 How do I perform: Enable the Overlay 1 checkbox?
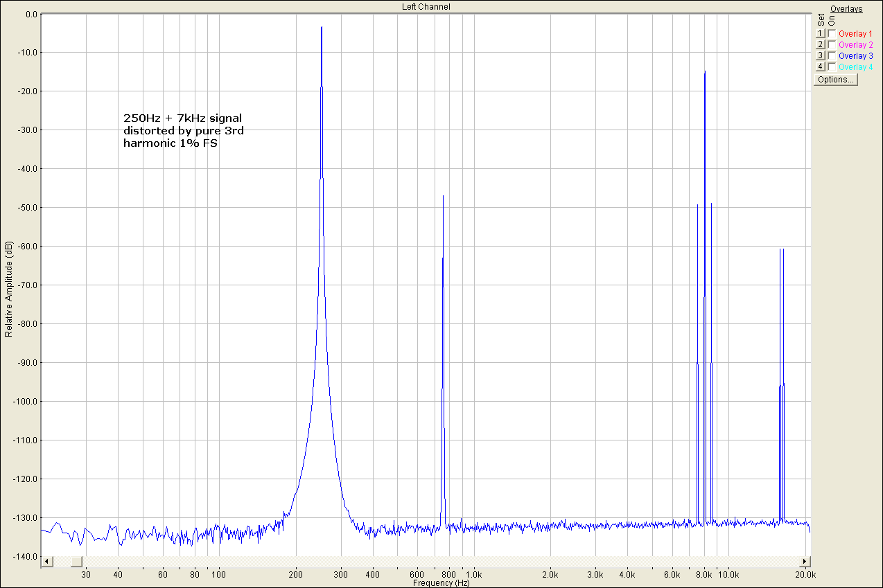click(832, 33)
